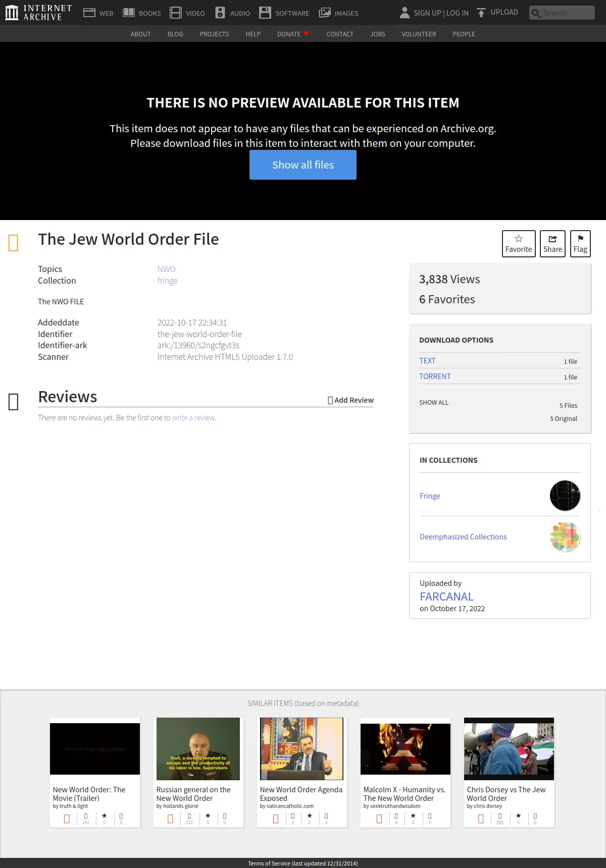Open the People menu item
Screen dimensions: 606x868
464,34
